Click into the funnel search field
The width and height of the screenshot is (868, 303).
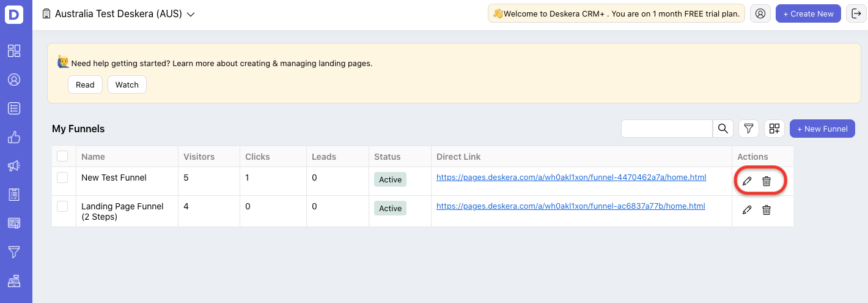coord(667,129)
